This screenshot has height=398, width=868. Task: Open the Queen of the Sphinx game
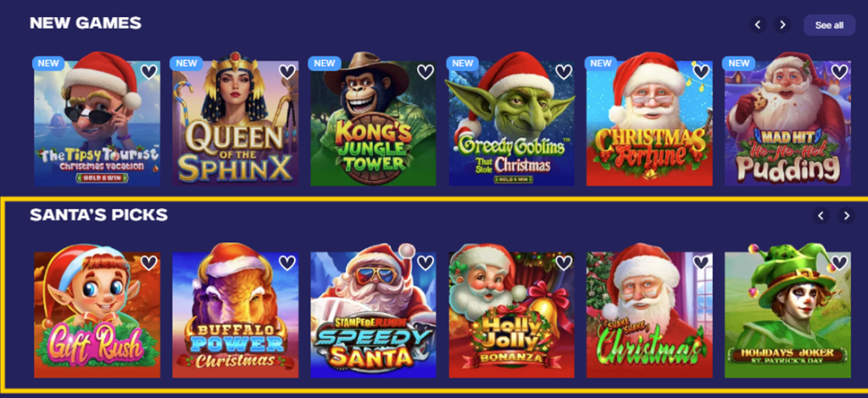tap(236, 123)
